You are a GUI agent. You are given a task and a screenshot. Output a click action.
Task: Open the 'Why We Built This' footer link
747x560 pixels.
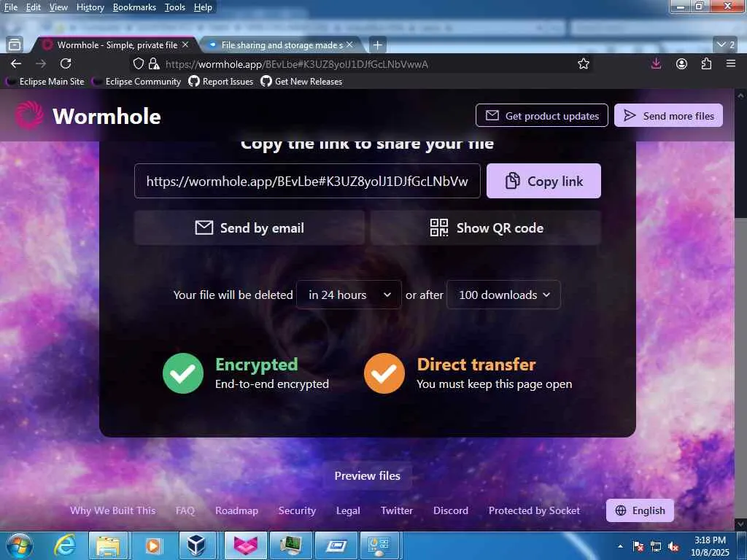pos(113,510)
